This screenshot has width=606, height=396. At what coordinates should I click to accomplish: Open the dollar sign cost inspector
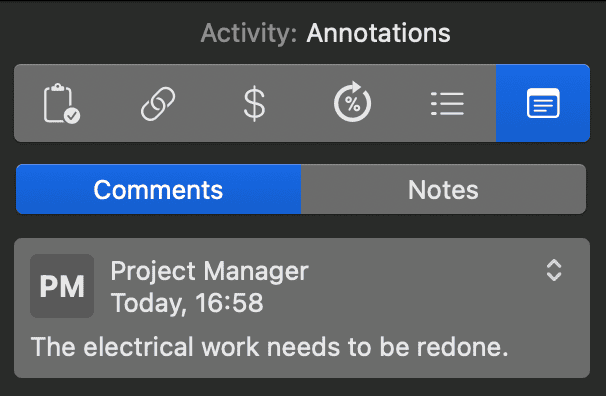pos(255,104)
